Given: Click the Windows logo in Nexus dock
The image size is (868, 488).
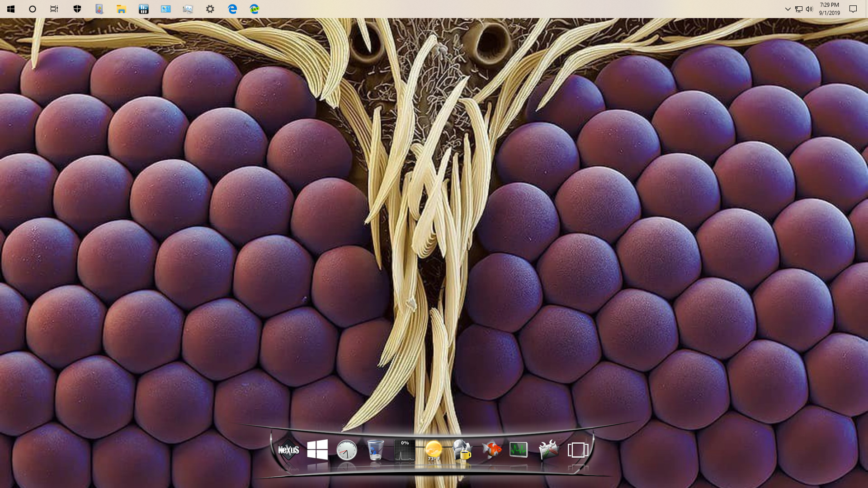Looking at the screenshot, I should tap(317, 450).
